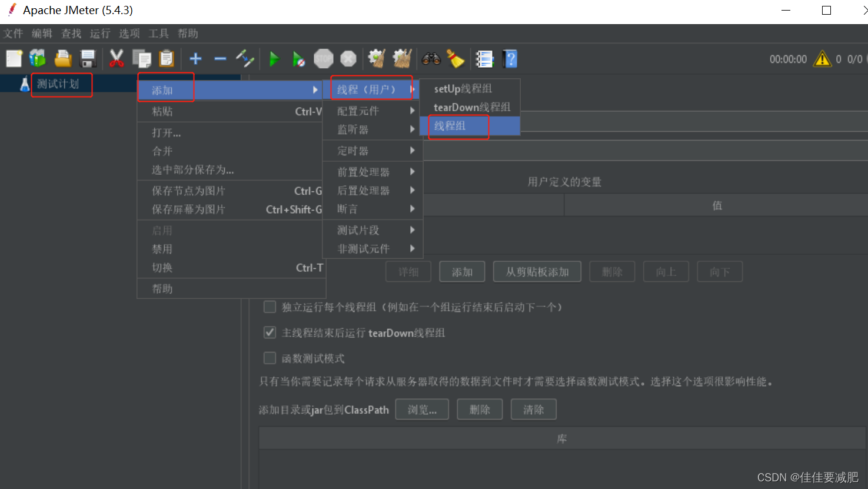Image resolution: width=868 pixels, height=489 pixels.
Task: Expand the 前置处理器 submenu
Action: (x=371, y=172)
